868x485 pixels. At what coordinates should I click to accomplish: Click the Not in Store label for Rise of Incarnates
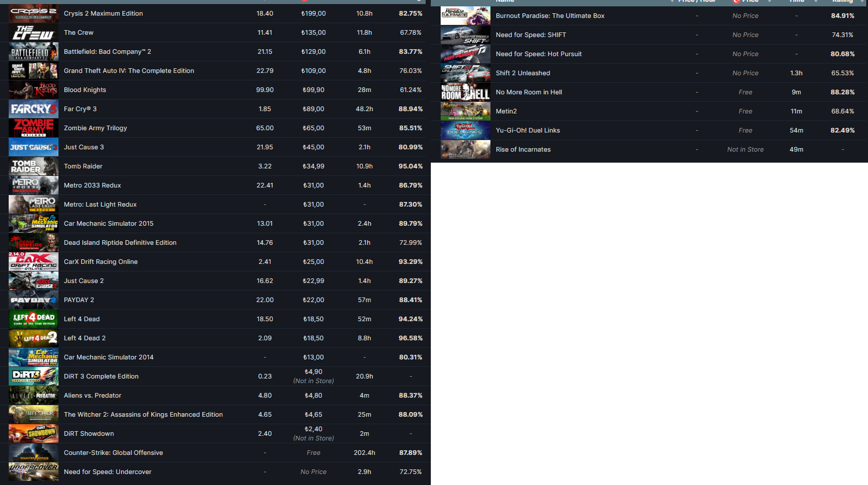pyautogui.click(x=745, y=149)
